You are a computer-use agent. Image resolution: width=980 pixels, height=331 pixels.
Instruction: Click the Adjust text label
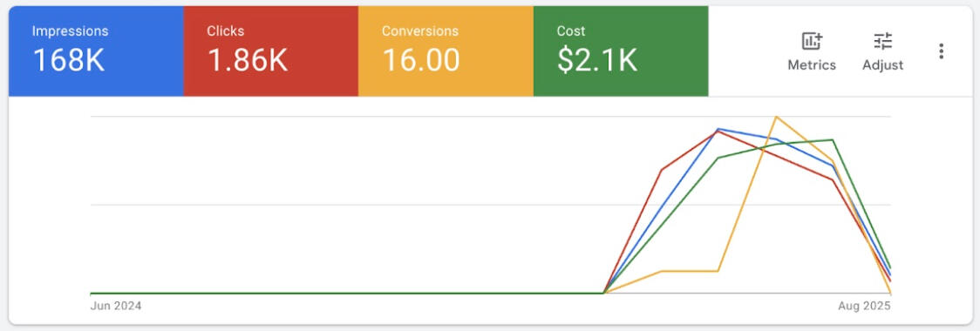(x=882, y=65)
